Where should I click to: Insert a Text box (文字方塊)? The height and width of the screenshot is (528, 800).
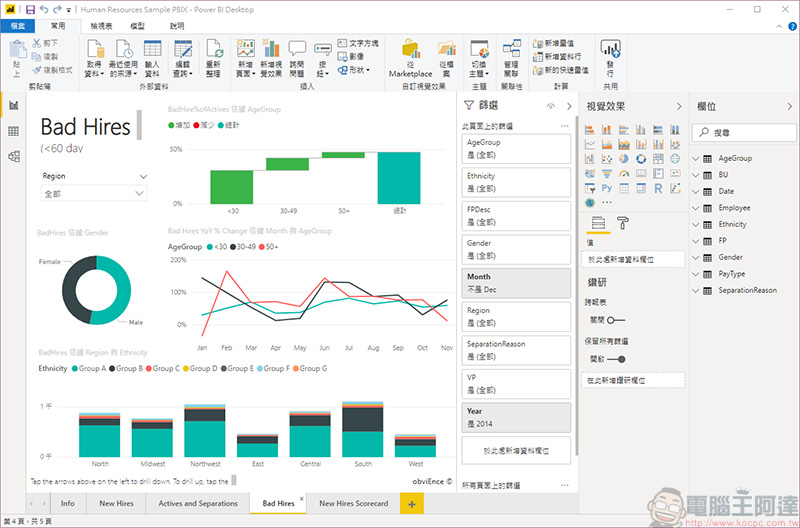click(358, 43)
